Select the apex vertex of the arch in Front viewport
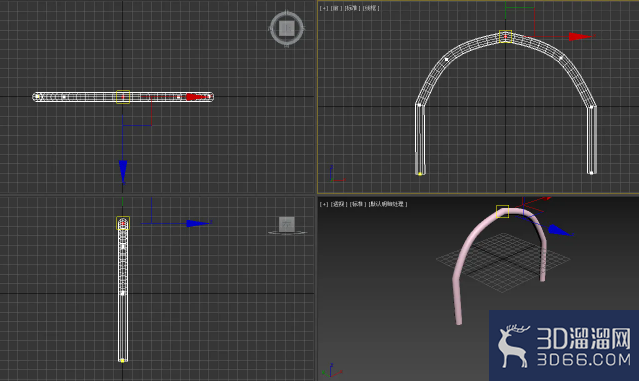639x381 pixels. (x=505, y=36)
